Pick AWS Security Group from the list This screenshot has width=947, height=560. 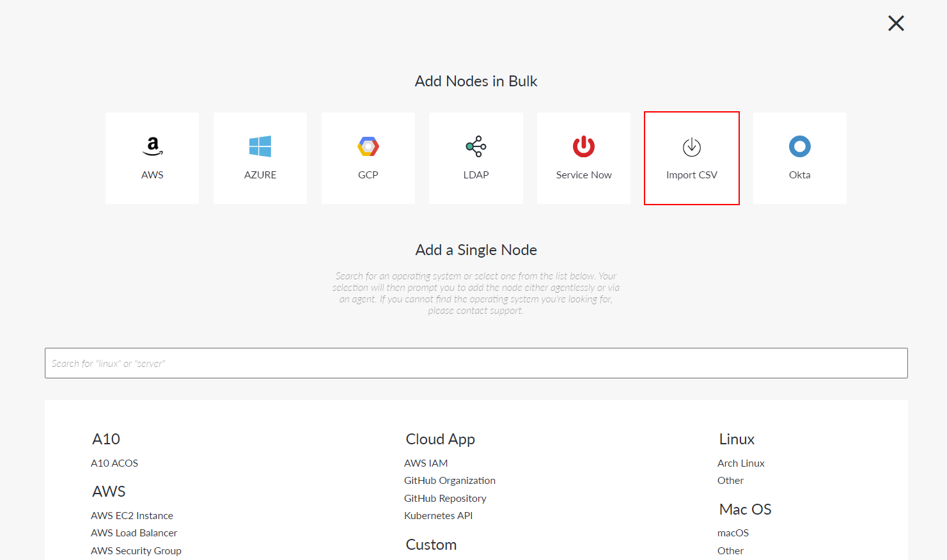click(136, 551)
